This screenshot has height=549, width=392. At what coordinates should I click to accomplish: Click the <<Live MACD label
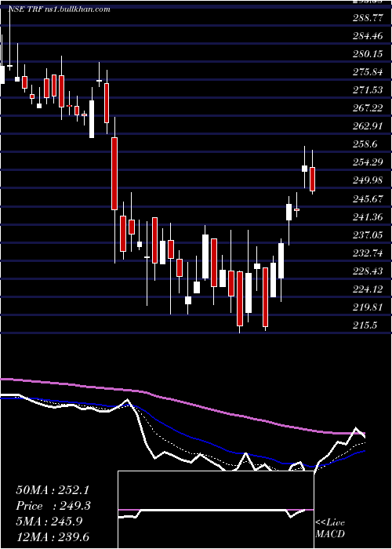pos(330,529)
